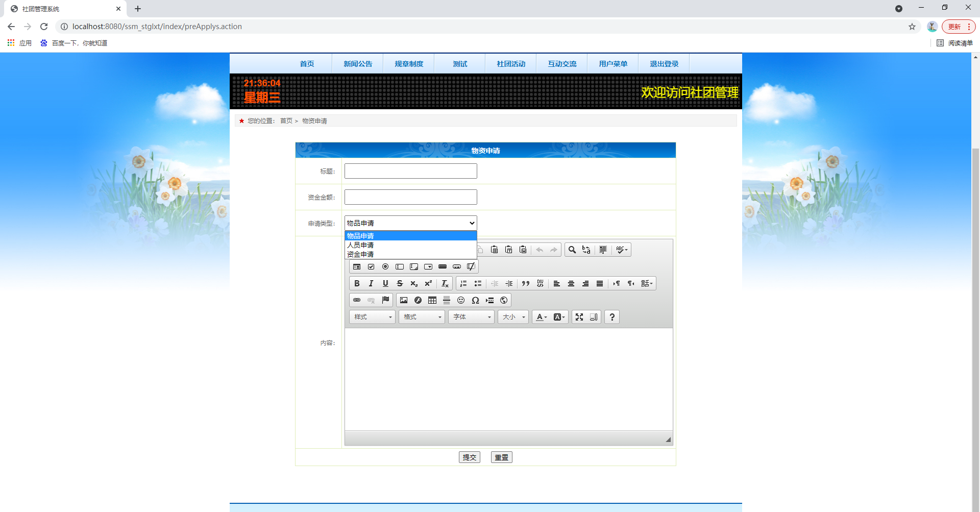Select 人员申请 from the dropdown list
This screenshot has width=980, height=512.
point(411,245)
